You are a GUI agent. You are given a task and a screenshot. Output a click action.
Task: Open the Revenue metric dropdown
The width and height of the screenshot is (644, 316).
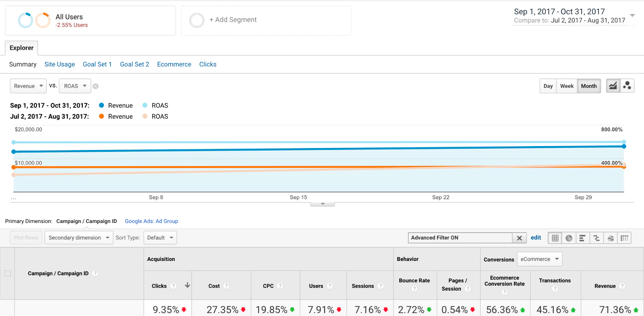[28, 86]
